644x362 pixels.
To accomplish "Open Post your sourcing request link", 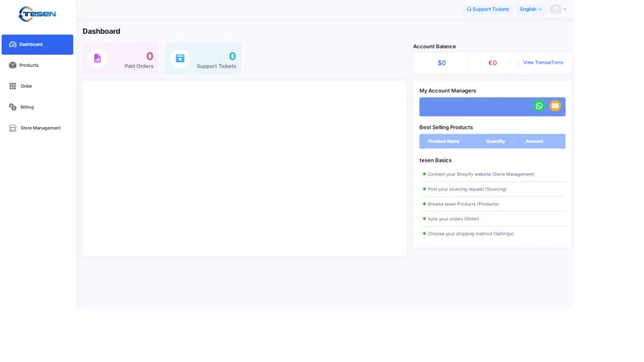I will tap(467, 189).
